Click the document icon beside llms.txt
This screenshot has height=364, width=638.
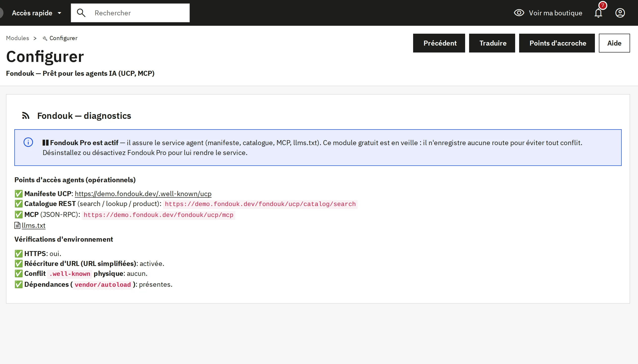pyautogui.click(x=17, y=226)
